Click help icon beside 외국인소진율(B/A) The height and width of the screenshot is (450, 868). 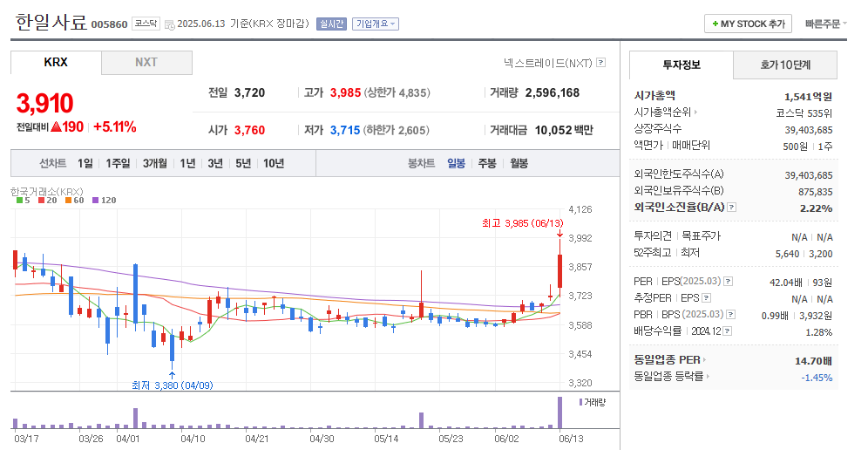[732, 208]
